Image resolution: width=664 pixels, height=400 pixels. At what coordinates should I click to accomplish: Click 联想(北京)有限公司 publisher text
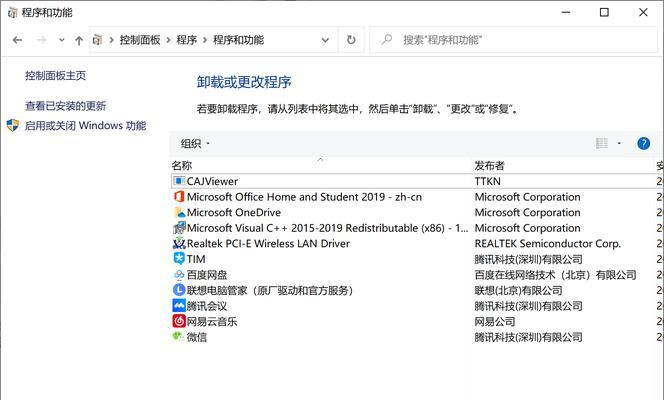pyautogui.click(x=518, y=290)
